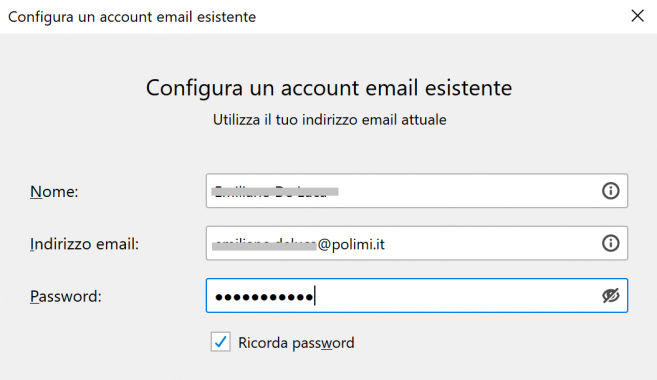Close the account setup dialog
657x380 pixels.
tap(637, 16)
